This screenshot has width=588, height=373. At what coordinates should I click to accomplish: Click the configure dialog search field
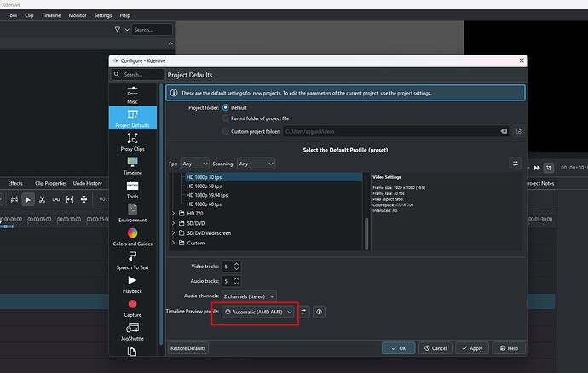click(137, 75)
